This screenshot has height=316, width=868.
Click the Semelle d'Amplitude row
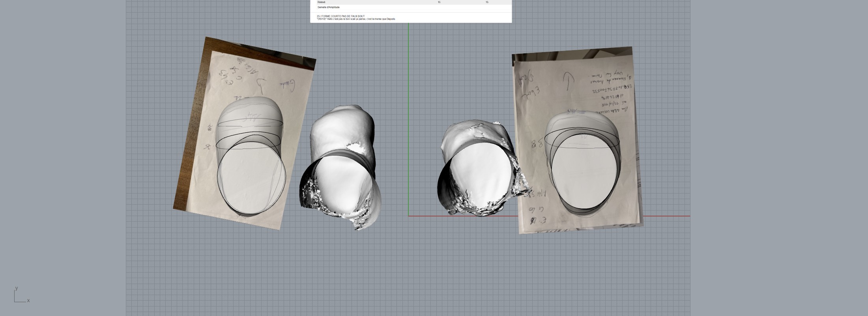click(328, 8)
